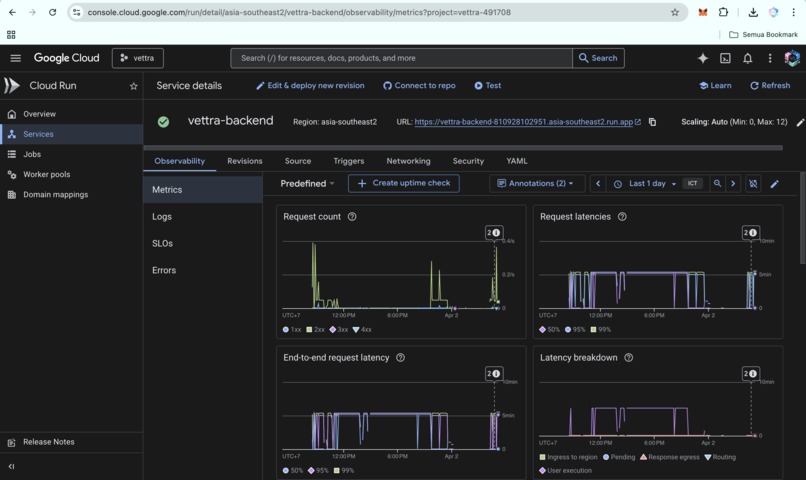Viewport: 806px width, 480px height.
Task: Switch to the Security tab
Action: [x=468, y=161]
